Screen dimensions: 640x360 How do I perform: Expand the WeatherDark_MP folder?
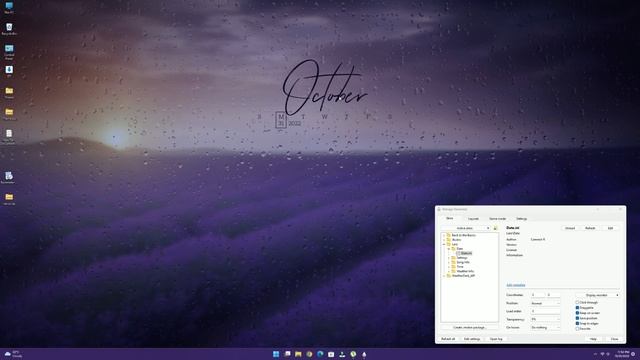[444, 276]
